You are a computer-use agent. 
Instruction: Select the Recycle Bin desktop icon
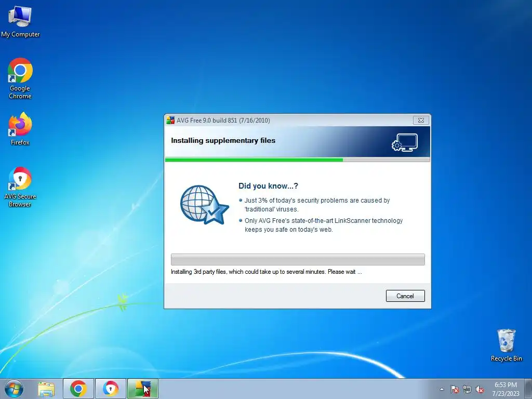pyautogui.click(x=506, y=345)
